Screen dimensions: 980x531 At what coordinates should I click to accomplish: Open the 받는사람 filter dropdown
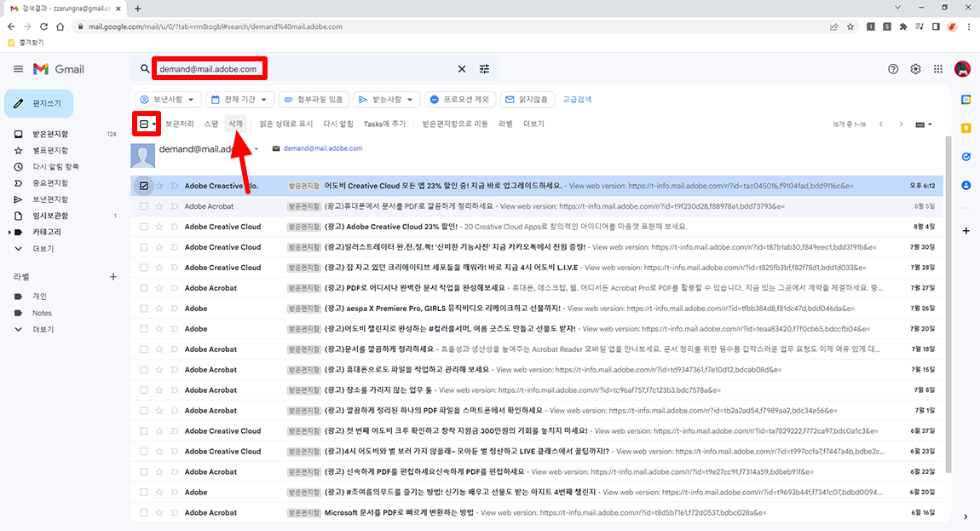tap(387, 100)
